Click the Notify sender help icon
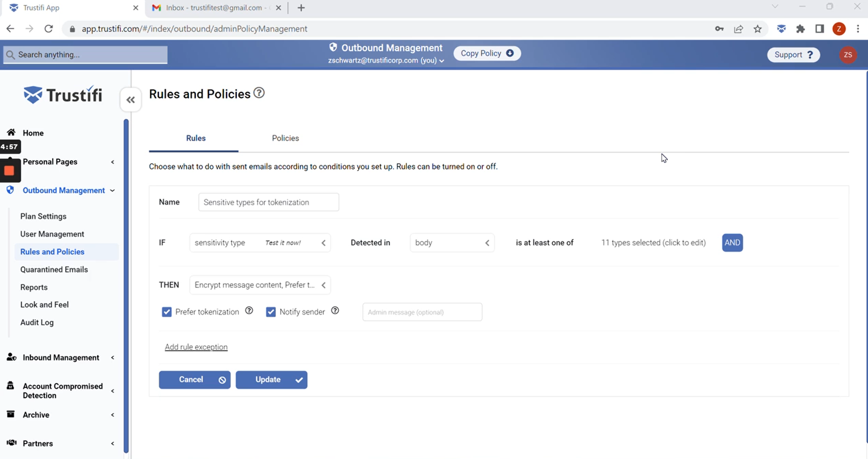Screen dimensions: 868x459 click(x=335, y=311)
